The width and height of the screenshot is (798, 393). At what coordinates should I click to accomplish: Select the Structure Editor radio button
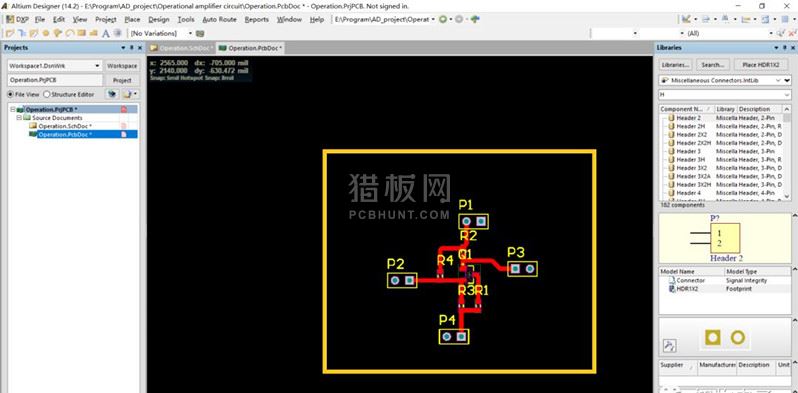[x=69, y=94]
